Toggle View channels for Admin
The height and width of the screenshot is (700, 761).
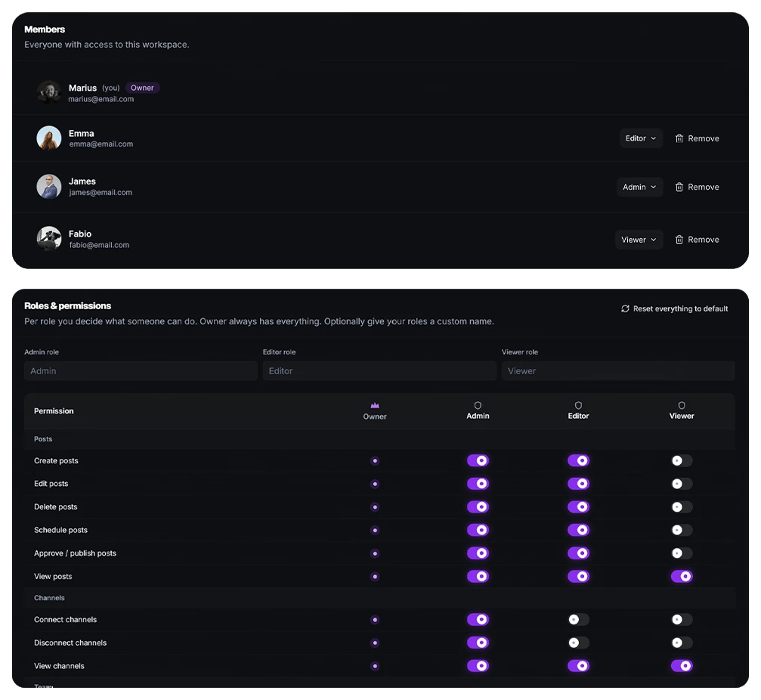pos(478,666)
